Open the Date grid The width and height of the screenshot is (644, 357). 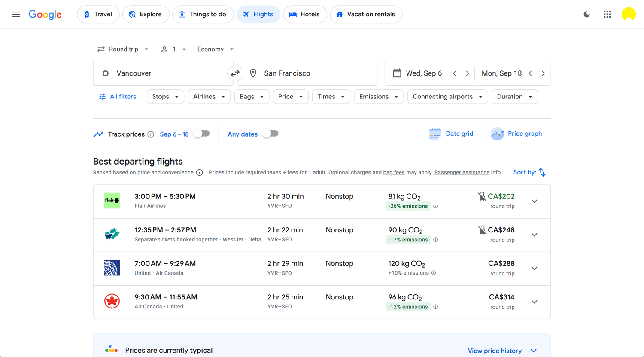coord(451,134)
